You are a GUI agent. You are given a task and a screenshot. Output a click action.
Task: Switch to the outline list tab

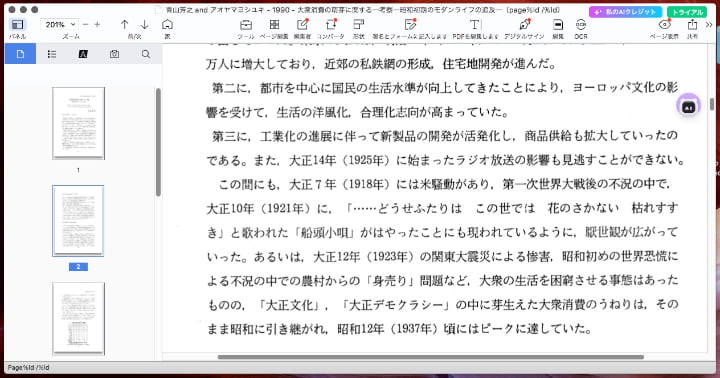52,54
